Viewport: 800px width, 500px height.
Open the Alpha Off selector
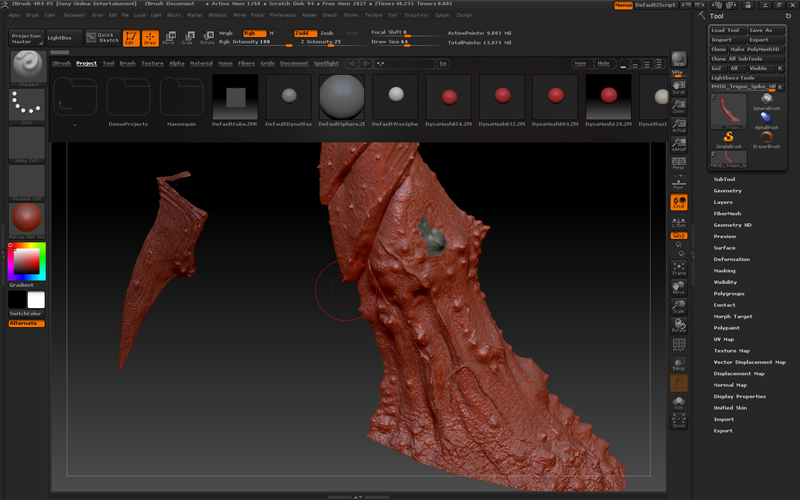point(27,145)
